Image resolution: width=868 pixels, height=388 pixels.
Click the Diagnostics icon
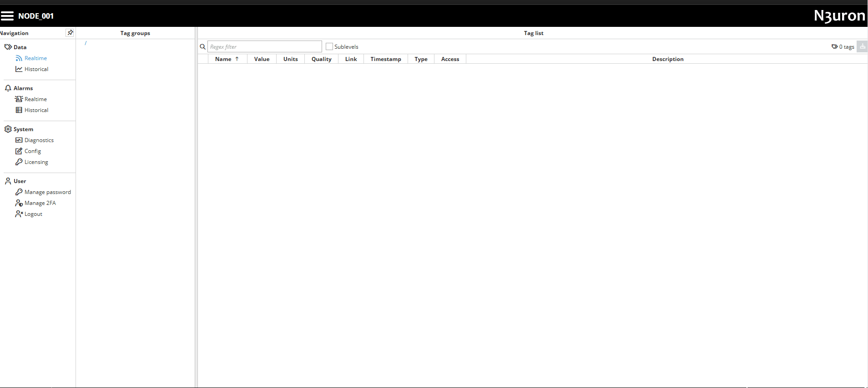coord(19,140)
